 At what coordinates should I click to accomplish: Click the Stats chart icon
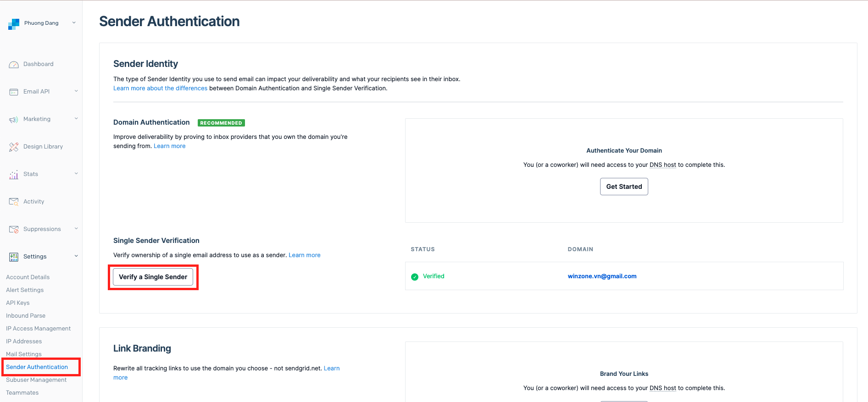pos(14,175)
